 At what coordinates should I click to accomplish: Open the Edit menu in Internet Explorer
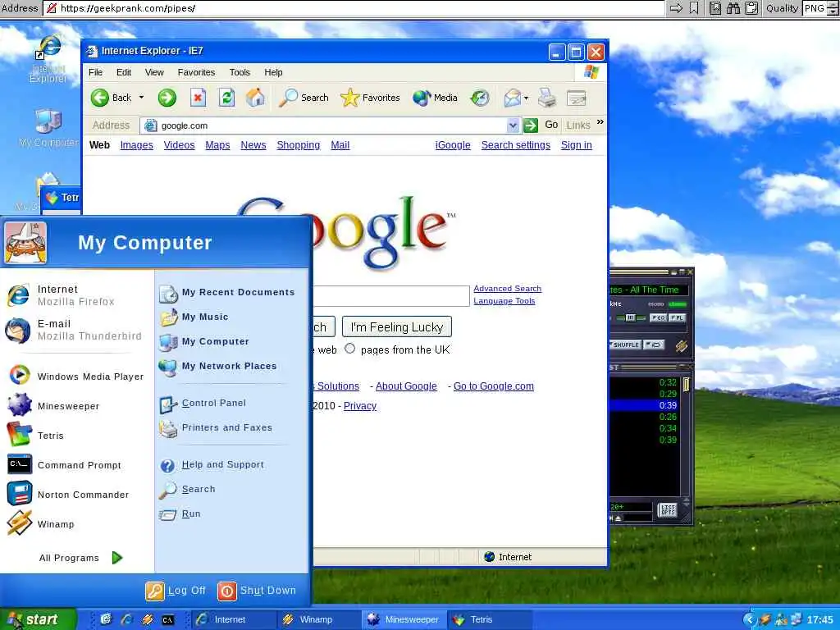coord(124,72)
